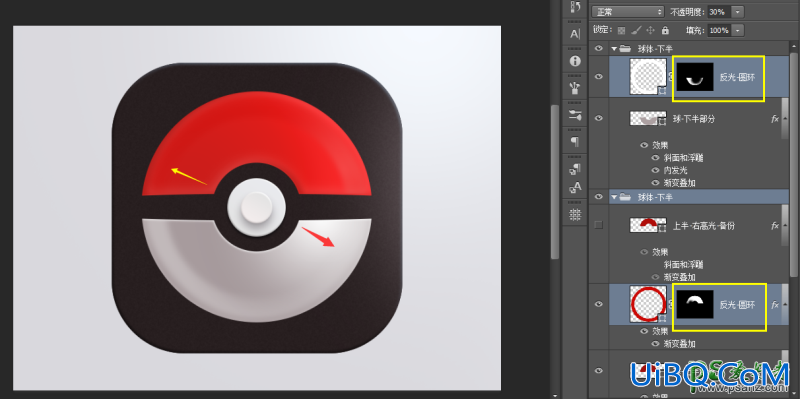The image size is (800, 399).
Task: Click the 30% opacity value field
Action: [x=720, y=11]
